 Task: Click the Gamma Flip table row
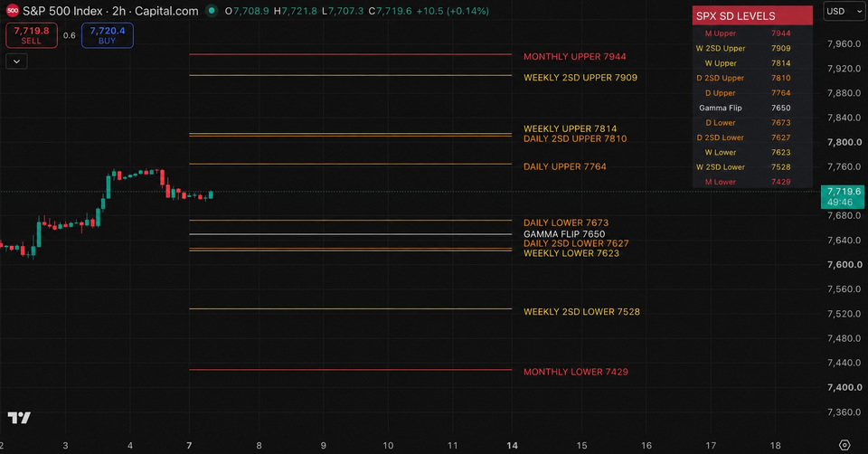pyautogui.click(x=752, y=108)
